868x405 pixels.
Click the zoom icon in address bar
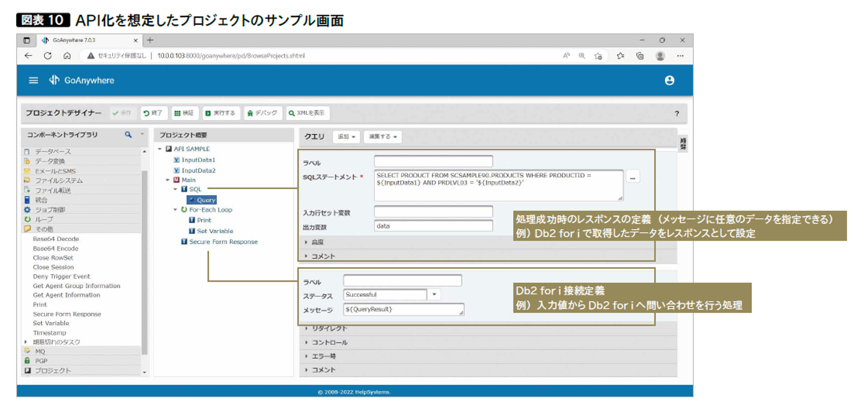582,56
